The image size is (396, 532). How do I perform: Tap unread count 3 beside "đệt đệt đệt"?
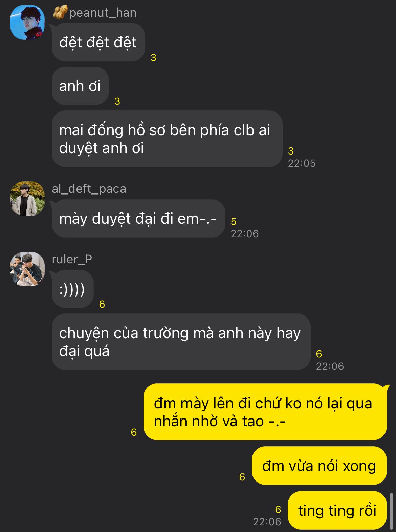[153, 58]
